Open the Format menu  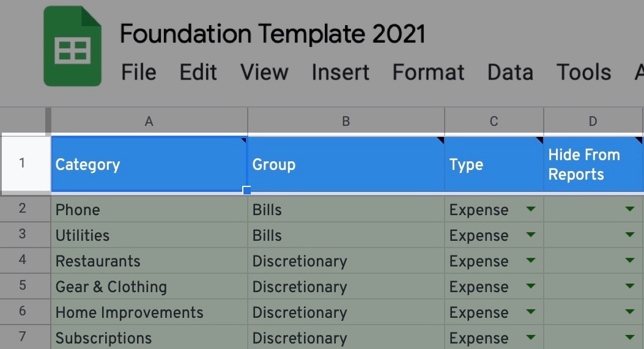pyautogui.click(x=428, y=72)
